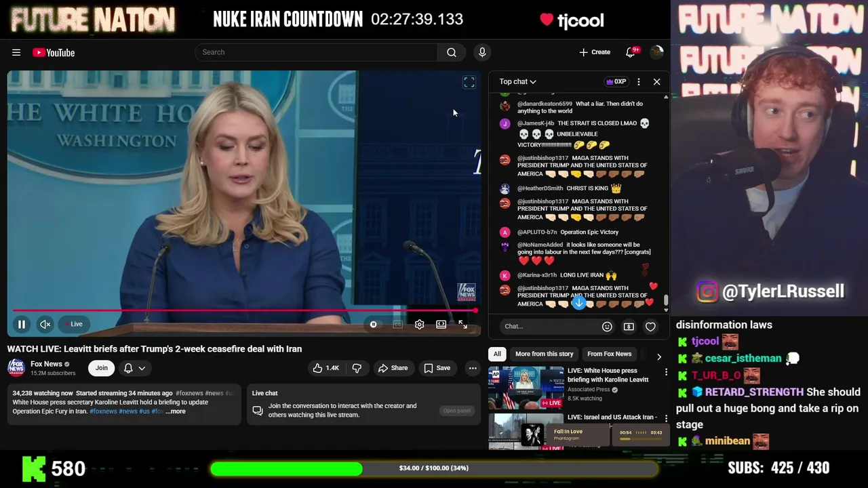Viewport: 868px width, 488px height.
Task: Click the @danardkeaton6599 chat username
Action: [x=545, y=104]
